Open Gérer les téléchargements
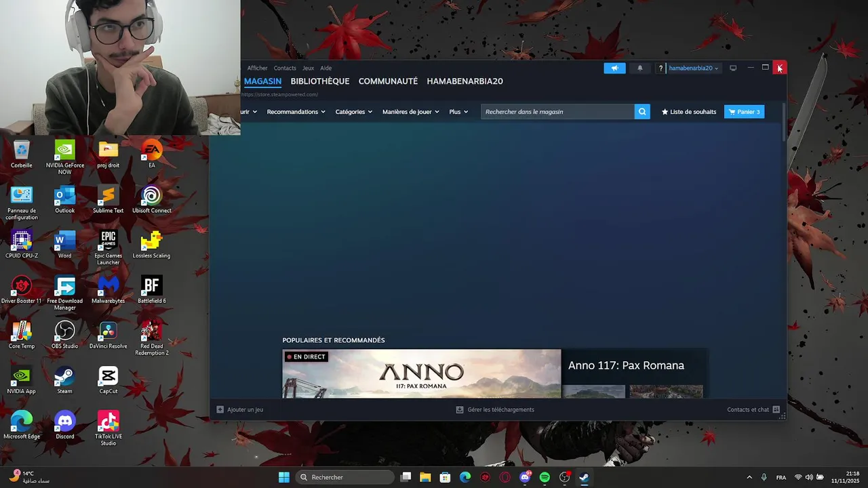Screen dimensions: 868x488 tap(495, 409)
